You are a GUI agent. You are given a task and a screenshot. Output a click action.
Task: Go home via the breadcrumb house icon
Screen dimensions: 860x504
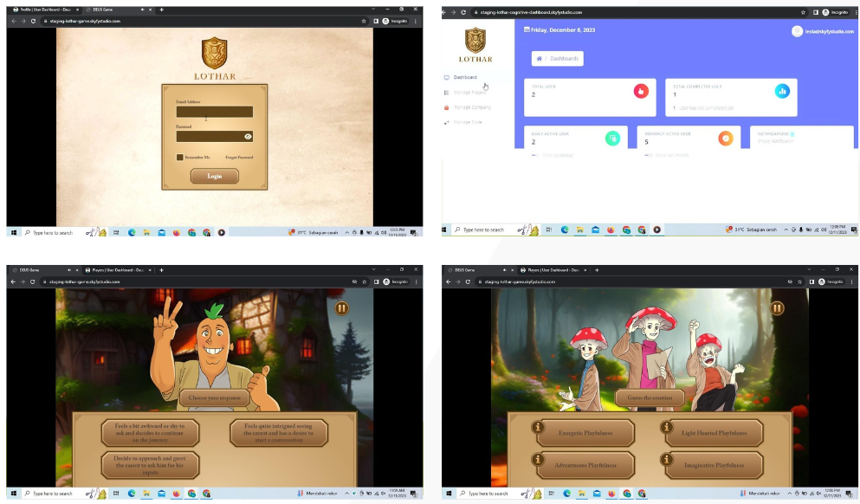pos(540,58)
